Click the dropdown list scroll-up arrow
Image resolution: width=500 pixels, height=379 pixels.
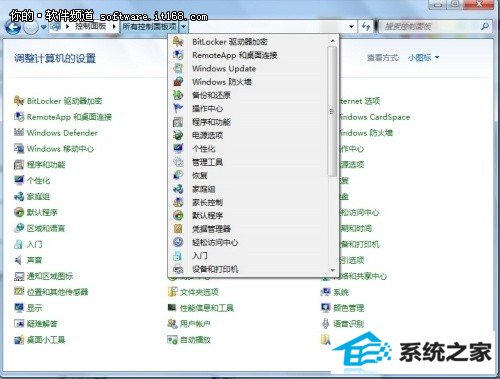point(332,41)
